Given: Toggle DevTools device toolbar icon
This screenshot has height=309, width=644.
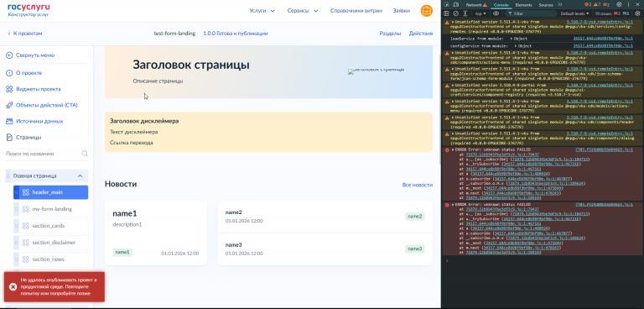Looking at the screenshot, I should tap(456, 5).
